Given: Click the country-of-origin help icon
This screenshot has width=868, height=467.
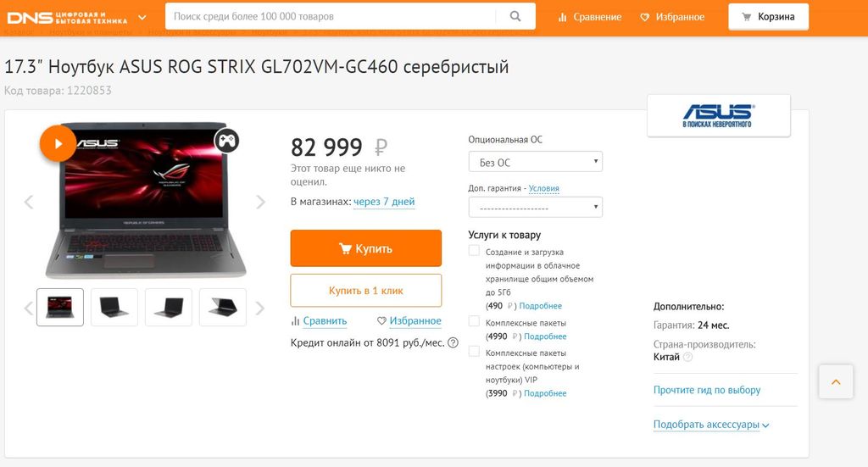Looking at the screenshot, I should tap(687, 358).
